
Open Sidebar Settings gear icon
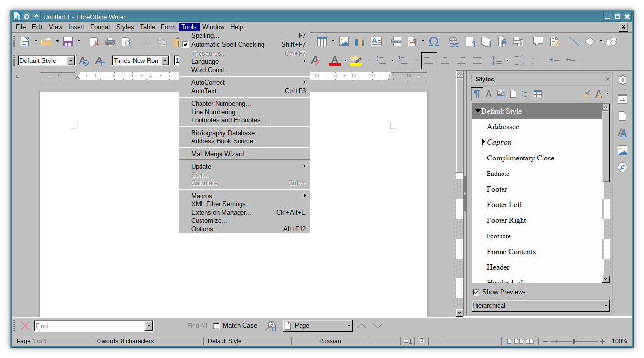click(x=622, y=80)
